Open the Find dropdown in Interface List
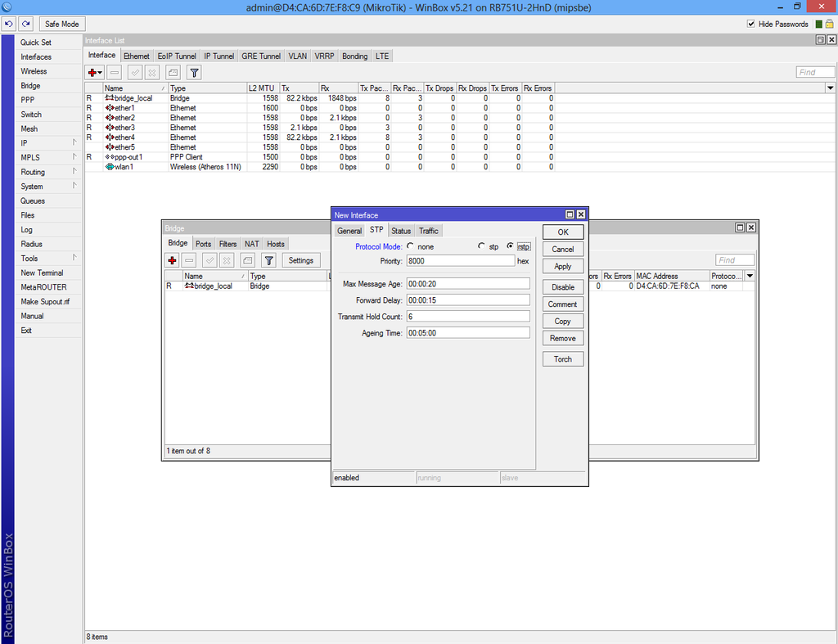Image resolution: width=838 pixels, height=644 pixels. click(x=828, y=88)
